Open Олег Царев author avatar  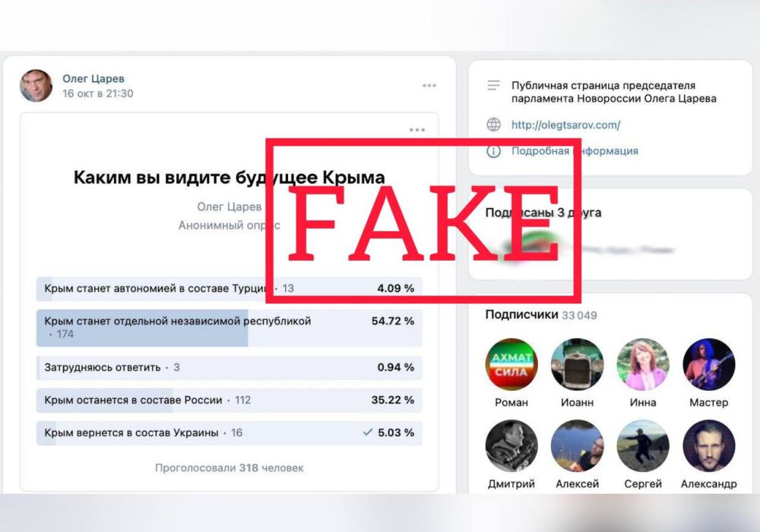tap(36, 85)
